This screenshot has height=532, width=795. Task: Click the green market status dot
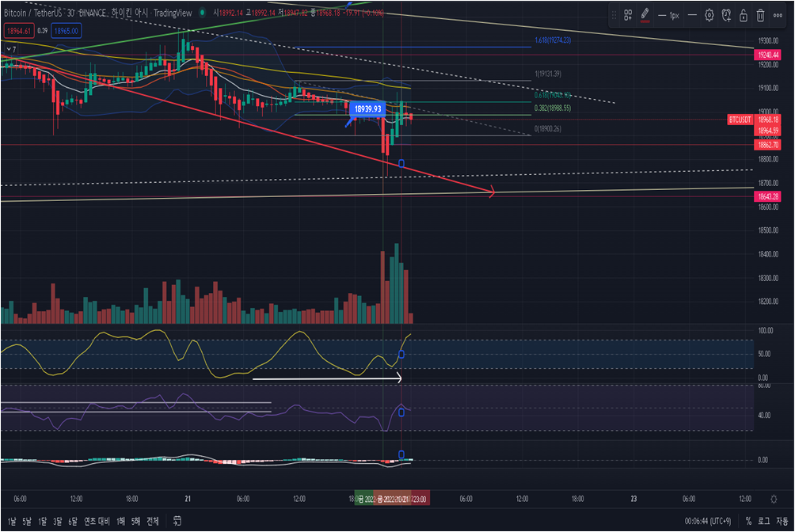202,13
